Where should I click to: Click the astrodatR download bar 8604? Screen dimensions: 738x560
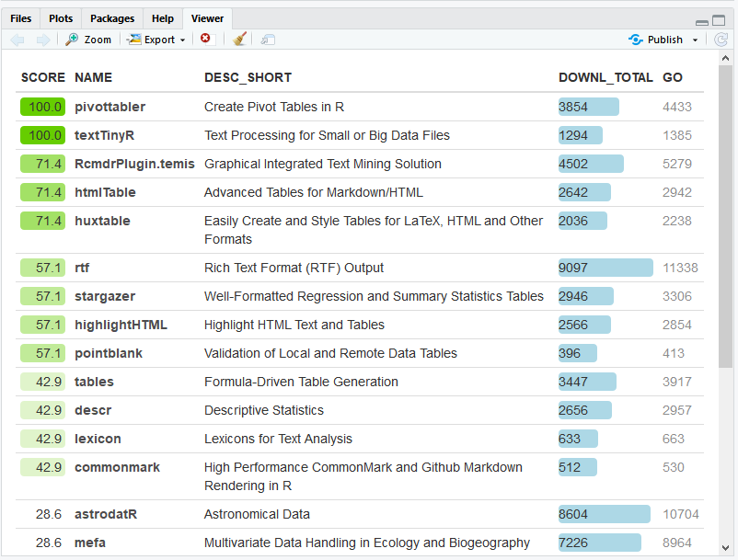point(605,514)
